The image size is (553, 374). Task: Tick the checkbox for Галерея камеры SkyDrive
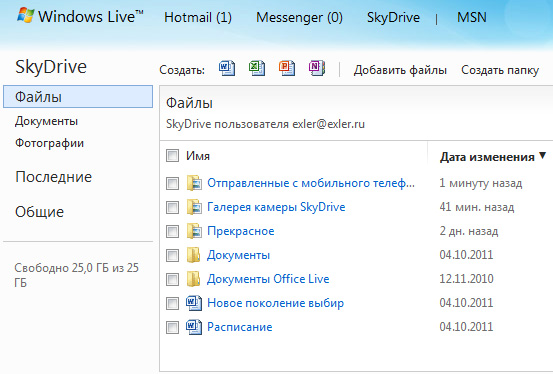point(172,207)
